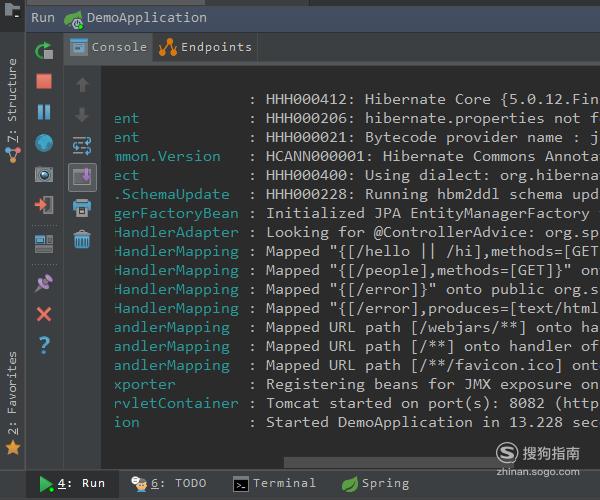Open the 7: Structure tool window
This screenshot has height=500, width=600.
click(x=13, y=111)
